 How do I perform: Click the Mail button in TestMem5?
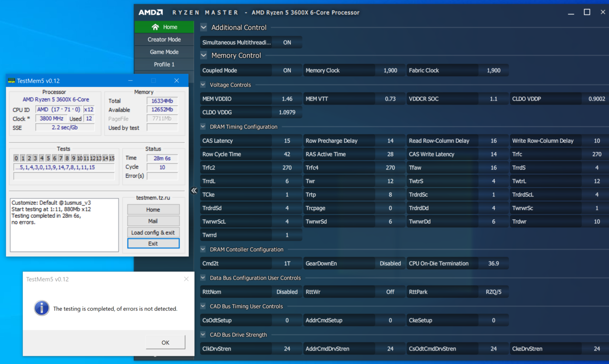tap(153, 221)
